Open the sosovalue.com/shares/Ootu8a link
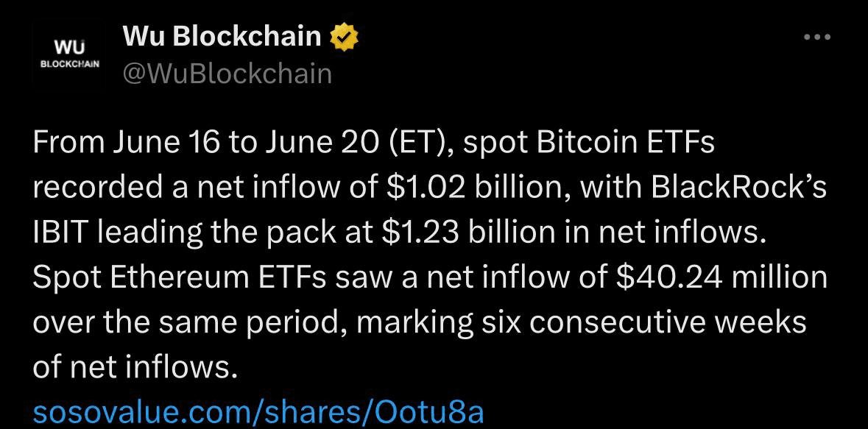This screenshot has width=868, height=429. (x=258, y=412)
